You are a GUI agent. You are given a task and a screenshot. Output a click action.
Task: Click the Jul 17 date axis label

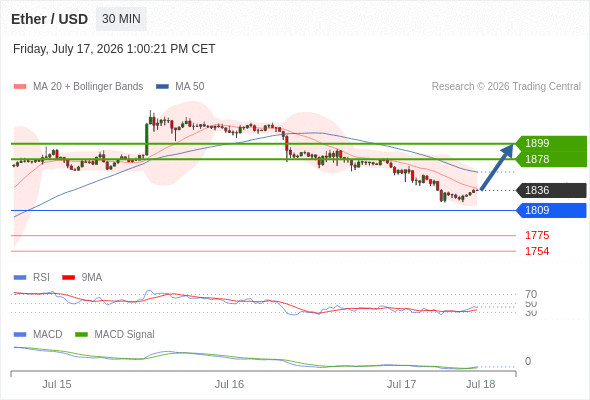click(401, 385)
